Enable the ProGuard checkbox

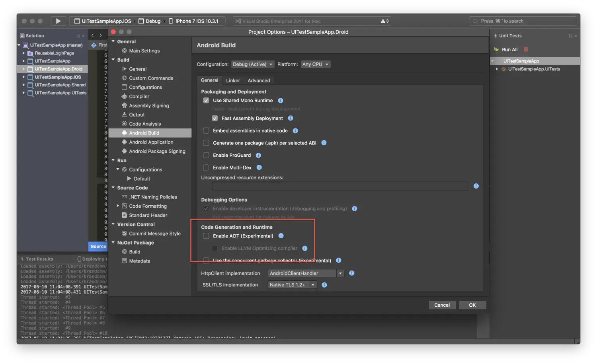(206, 155)
